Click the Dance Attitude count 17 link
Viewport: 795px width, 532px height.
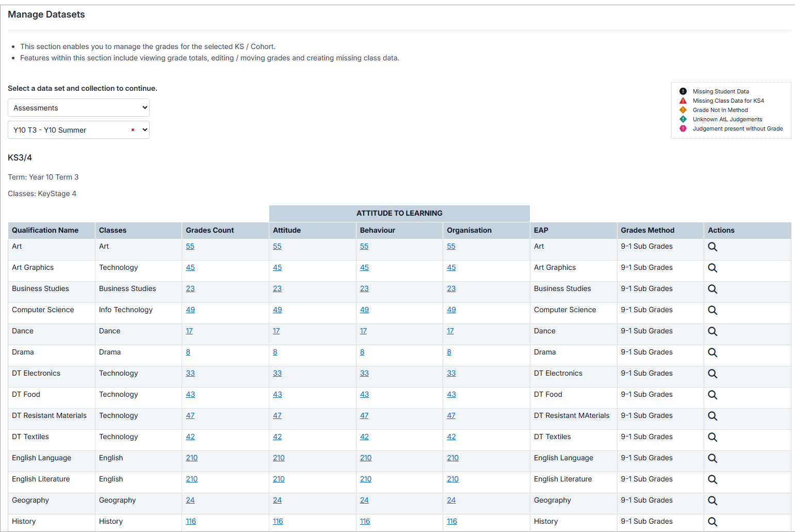(276, 331)
